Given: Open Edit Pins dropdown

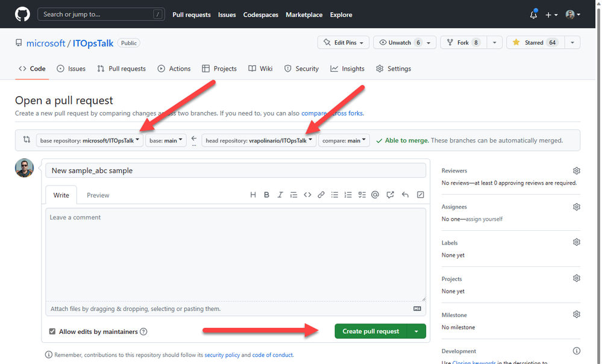Looking at the screenshot, I should click(343, 43).
